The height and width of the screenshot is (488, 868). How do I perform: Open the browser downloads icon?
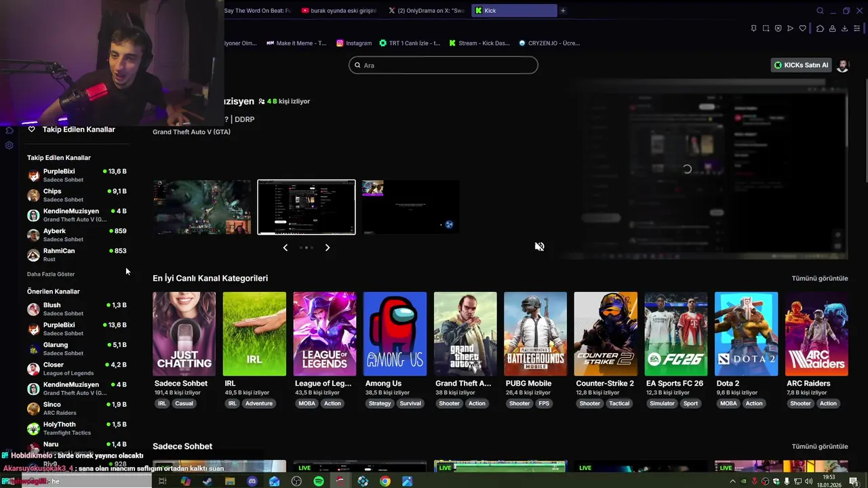click(x=844, y=28)
